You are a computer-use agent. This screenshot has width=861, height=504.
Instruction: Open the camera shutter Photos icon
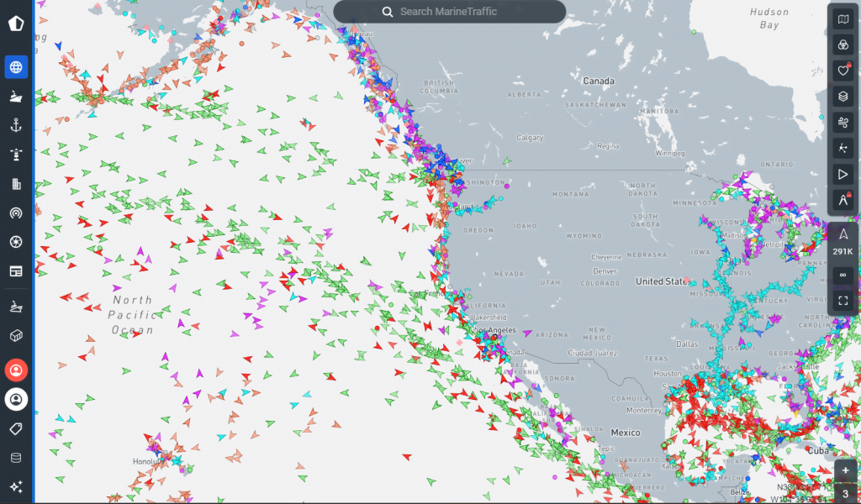[x=16, y=242]
